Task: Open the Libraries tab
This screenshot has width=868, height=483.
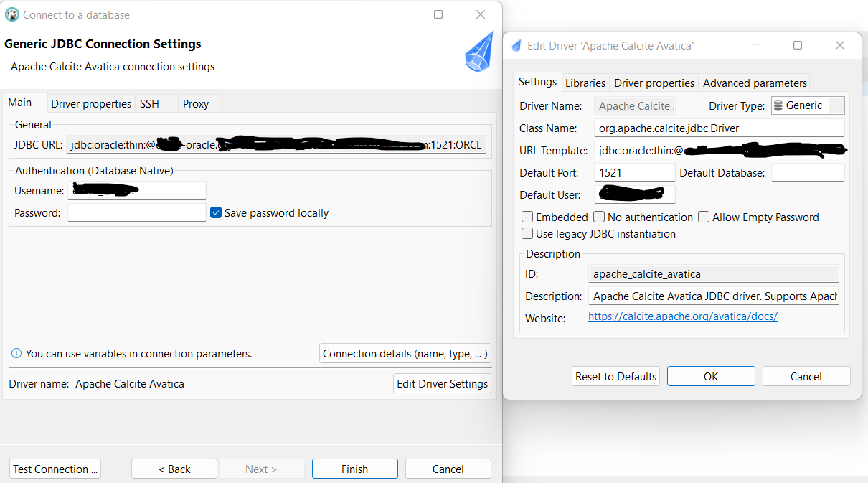Action: pos(585,83)
